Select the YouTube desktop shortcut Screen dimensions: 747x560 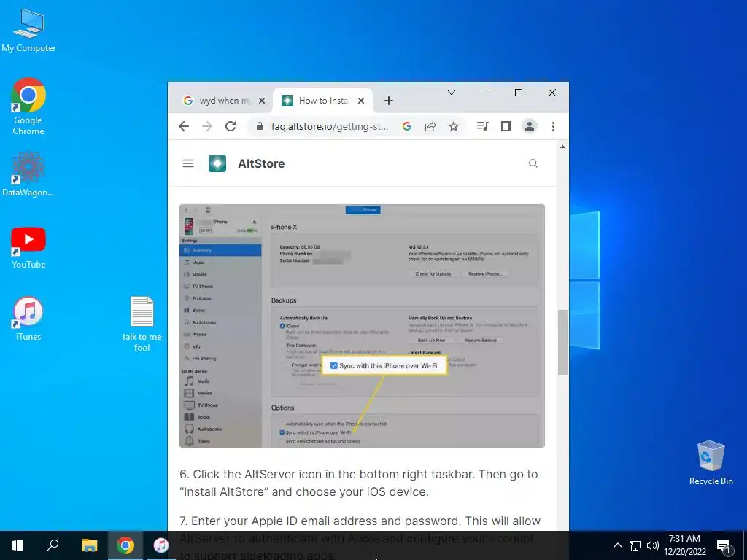point(28,248)
